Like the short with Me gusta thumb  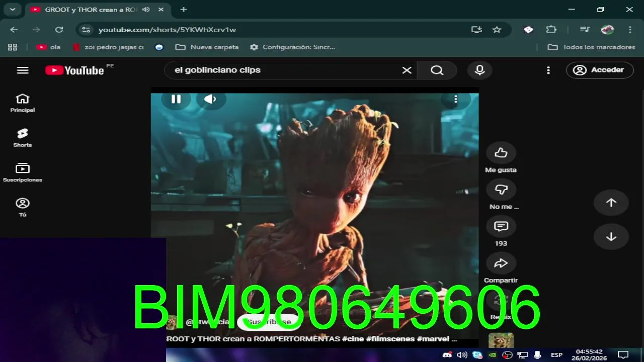(501, 153)
